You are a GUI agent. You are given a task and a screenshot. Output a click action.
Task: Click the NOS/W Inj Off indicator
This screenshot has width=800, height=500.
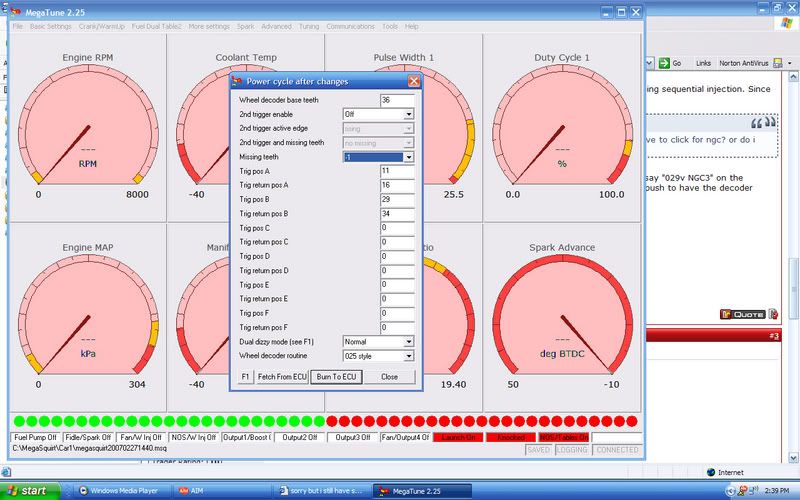pos(194,437)
